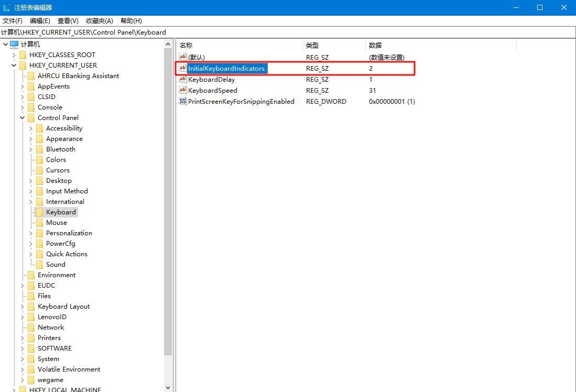This screenshot has width=576, height=392.
Task: Click the folder icon beside Environment
Action: (31, 275)
